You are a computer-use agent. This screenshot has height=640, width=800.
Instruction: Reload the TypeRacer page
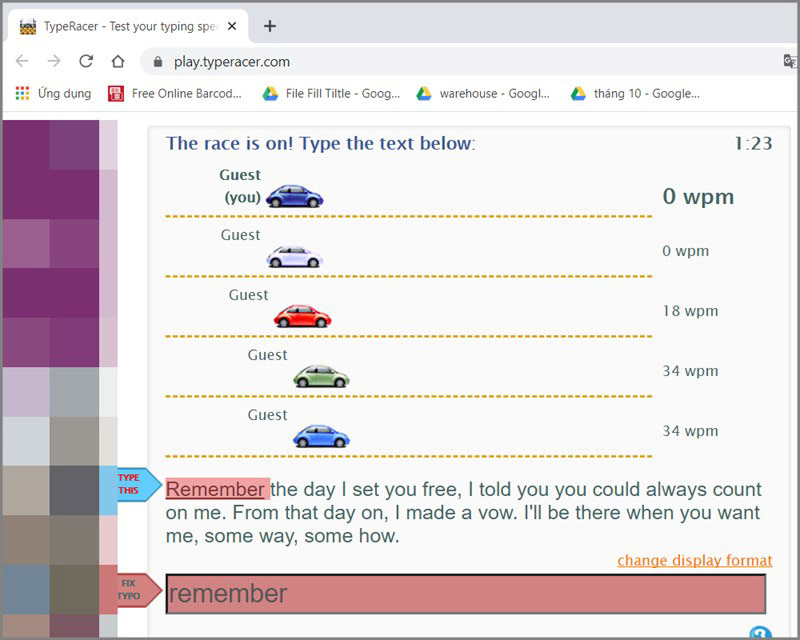tap(86, 61)
